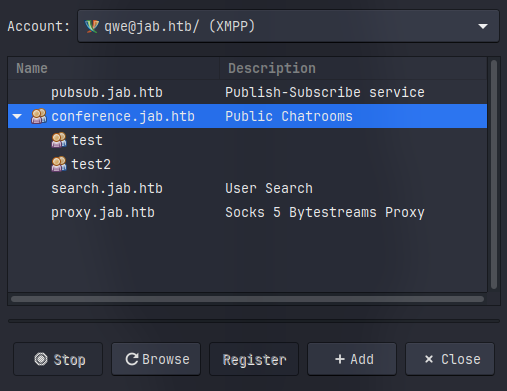Click the plus icon on Add

click(340, 359)
